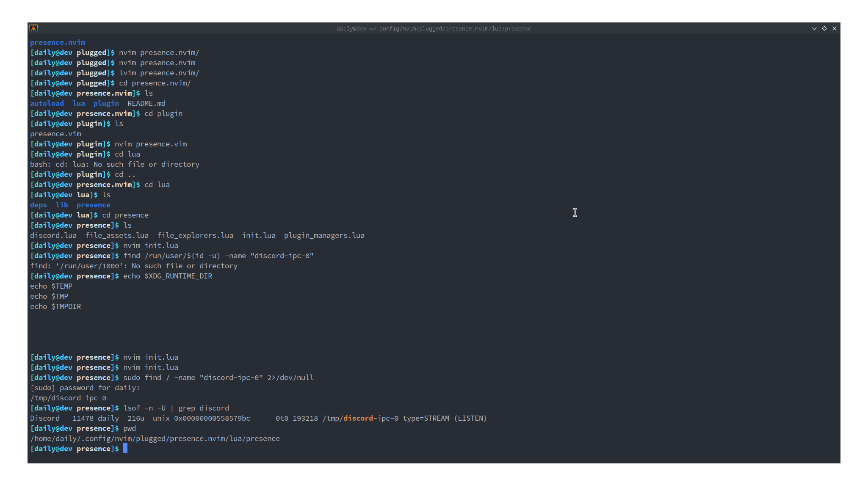
Task: Click the presence directory name
Action: click(x=93, y=205)
